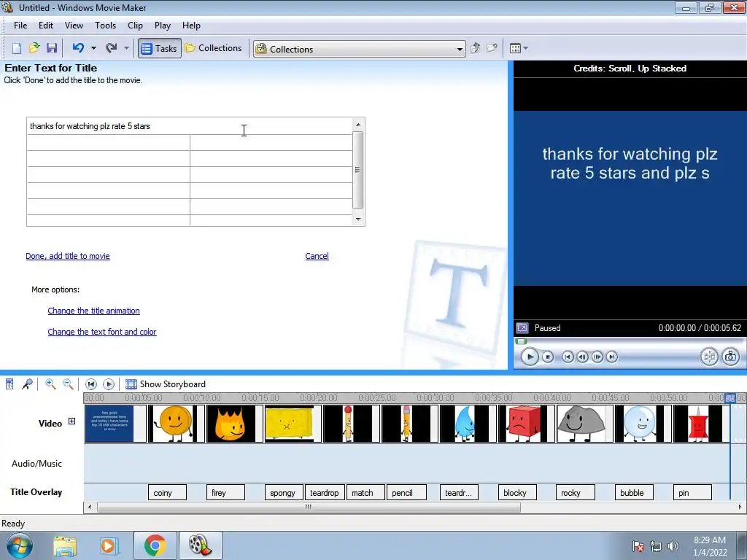Select the 'spongy' title overlay
This screenshot has height=560, width=747.
[283, 493]
